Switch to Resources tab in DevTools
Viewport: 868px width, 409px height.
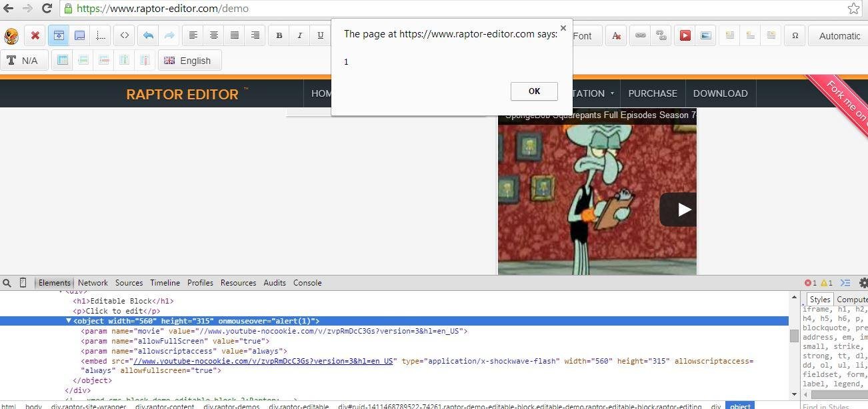[x=238, y=283]
